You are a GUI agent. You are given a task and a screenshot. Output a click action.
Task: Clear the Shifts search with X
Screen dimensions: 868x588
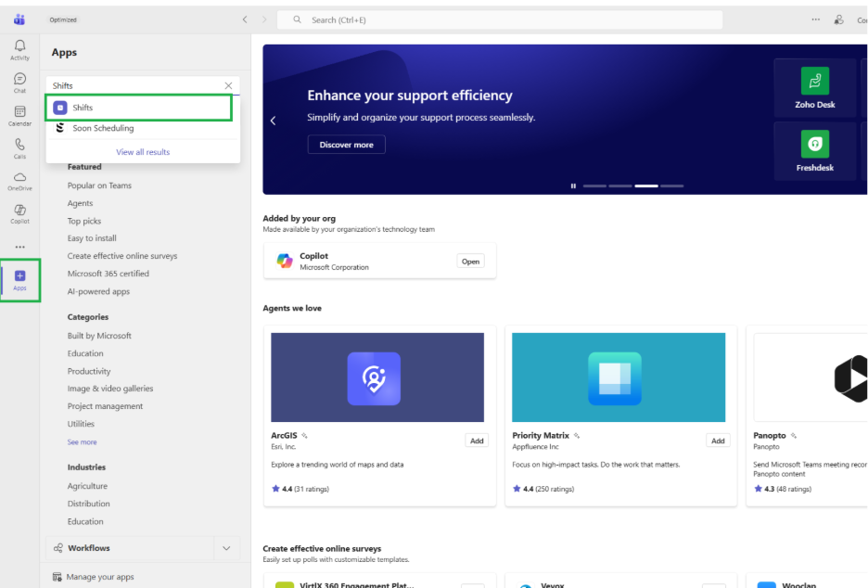pos(228,85)
